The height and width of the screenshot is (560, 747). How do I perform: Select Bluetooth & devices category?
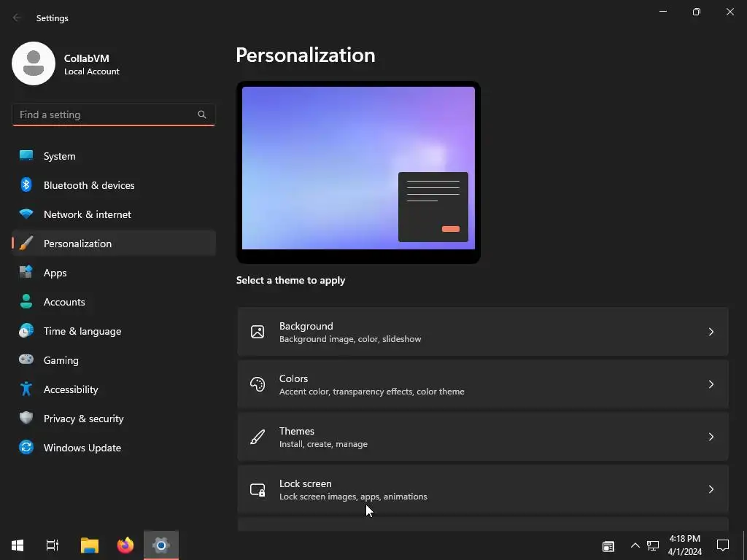114,184
